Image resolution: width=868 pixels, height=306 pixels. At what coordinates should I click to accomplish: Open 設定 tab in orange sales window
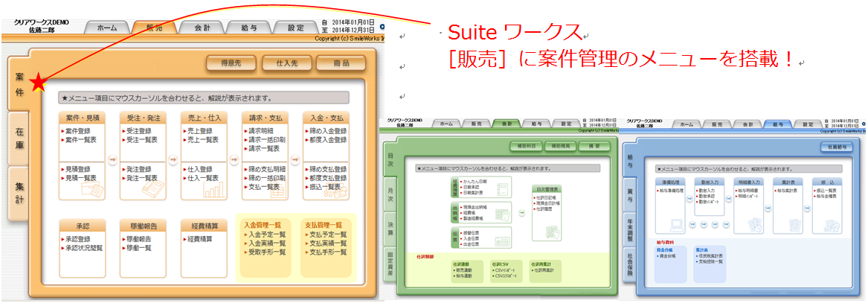pos(296,27)
